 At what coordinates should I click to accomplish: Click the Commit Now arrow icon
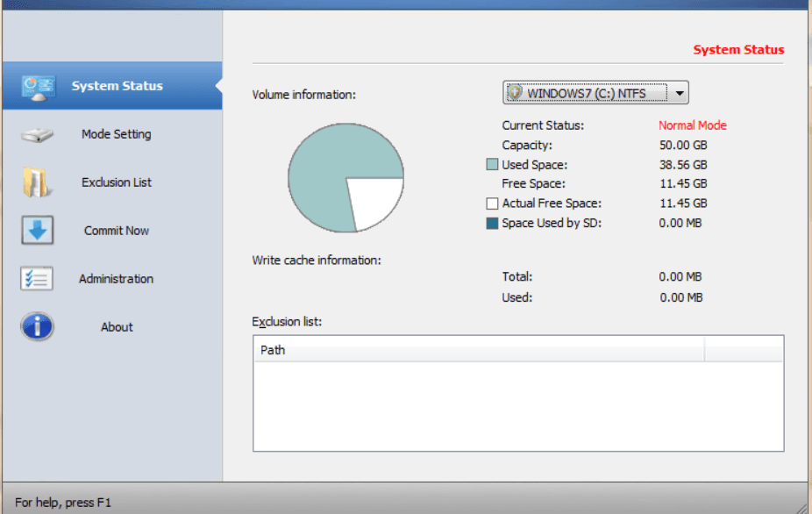coord(38,230)
